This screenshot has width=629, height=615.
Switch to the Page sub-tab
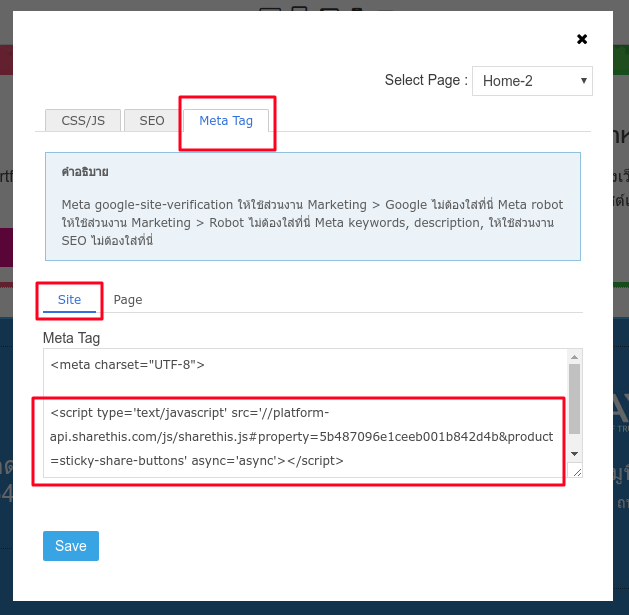128,300
